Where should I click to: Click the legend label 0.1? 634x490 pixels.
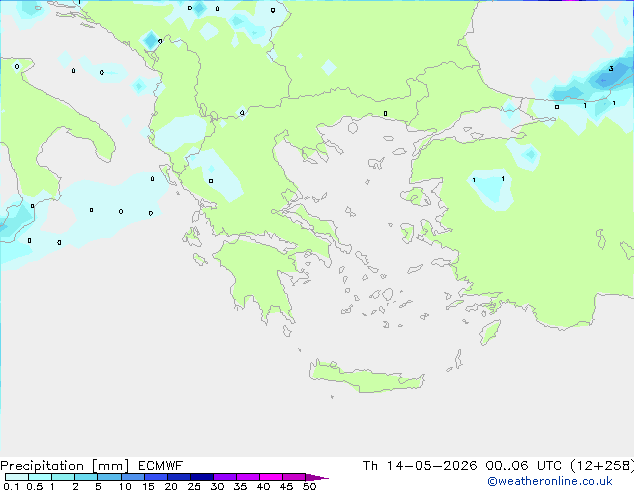[x=11, y=486]
